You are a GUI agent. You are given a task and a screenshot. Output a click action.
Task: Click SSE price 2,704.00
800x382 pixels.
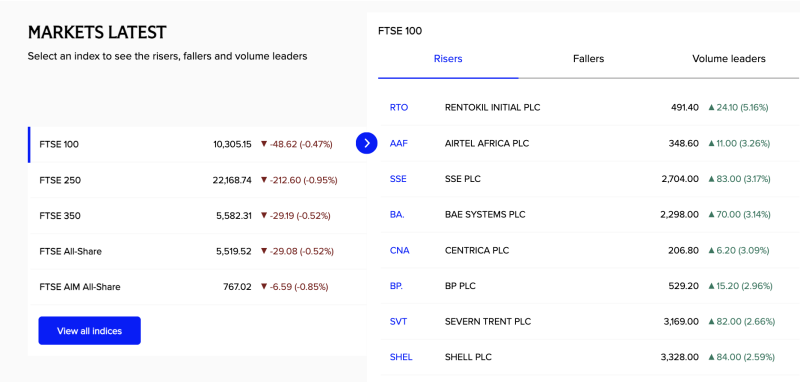tap(680, 179)
